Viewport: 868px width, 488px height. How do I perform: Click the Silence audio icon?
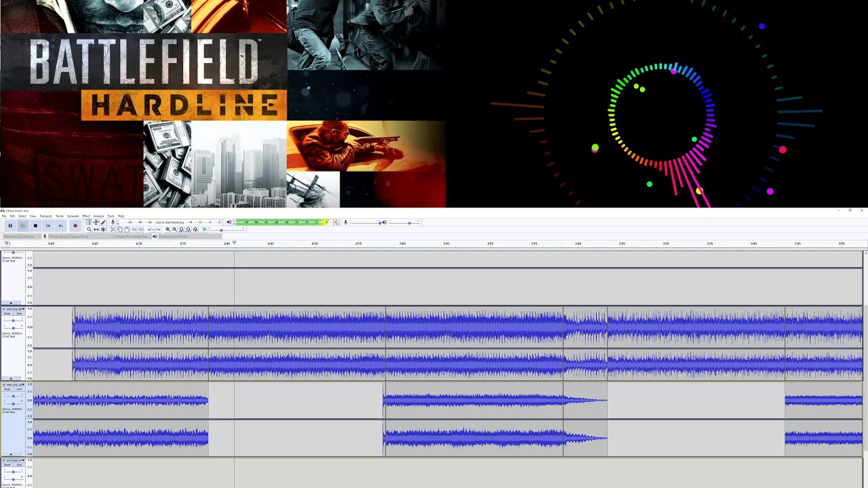(x=140, y=230)
